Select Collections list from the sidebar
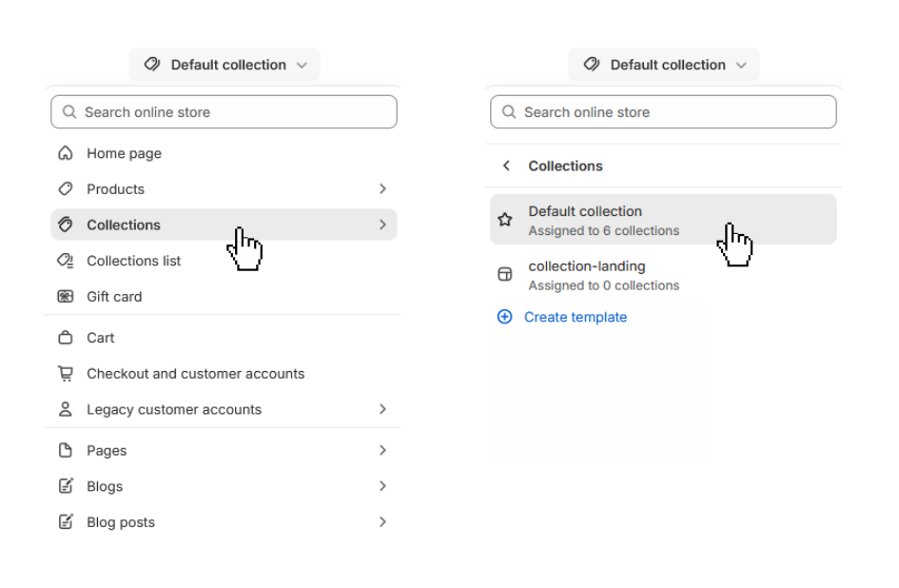The image size is (899, 588). [133, 261]
